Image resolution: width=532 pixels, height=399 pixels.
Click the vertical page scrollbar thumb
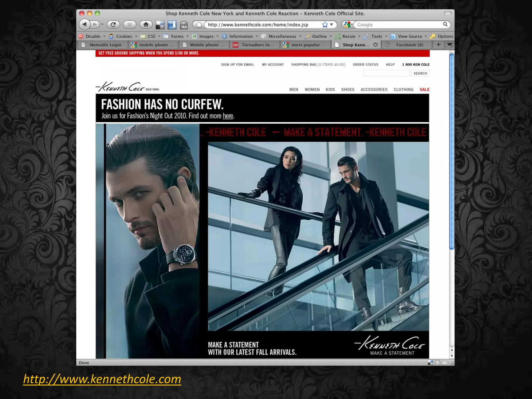[452, 151]
